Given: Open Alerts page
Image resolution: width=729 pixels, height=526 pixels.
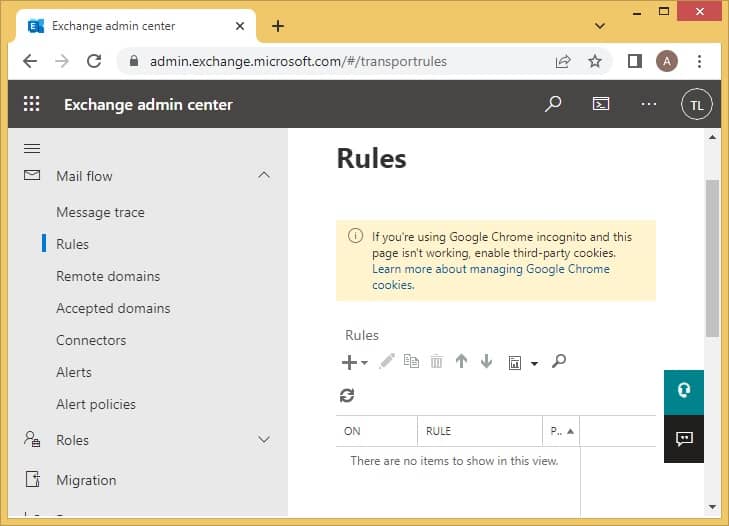Looking at the screenshot, I should tap(74, 372).
